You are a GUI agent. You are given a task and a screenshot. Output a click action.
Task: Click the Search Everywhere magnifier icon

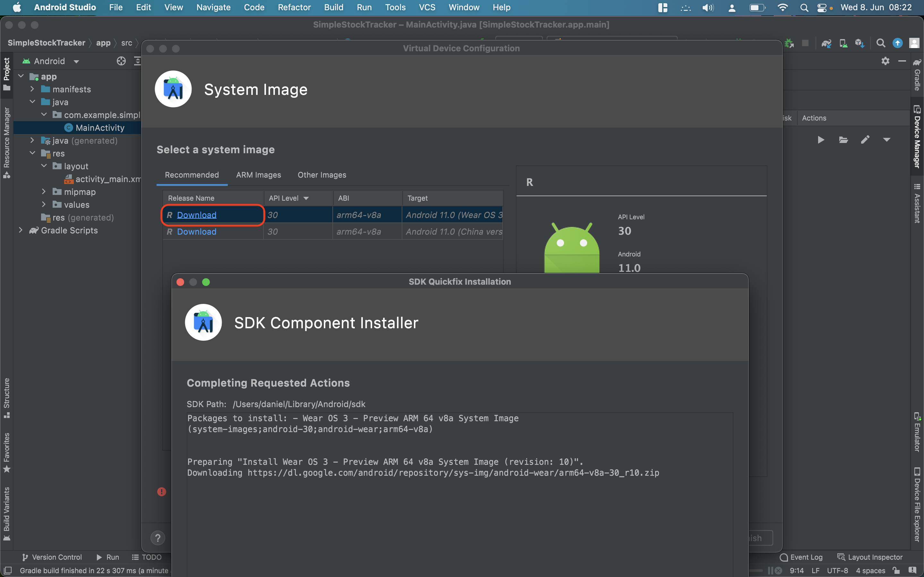(880, 43)
